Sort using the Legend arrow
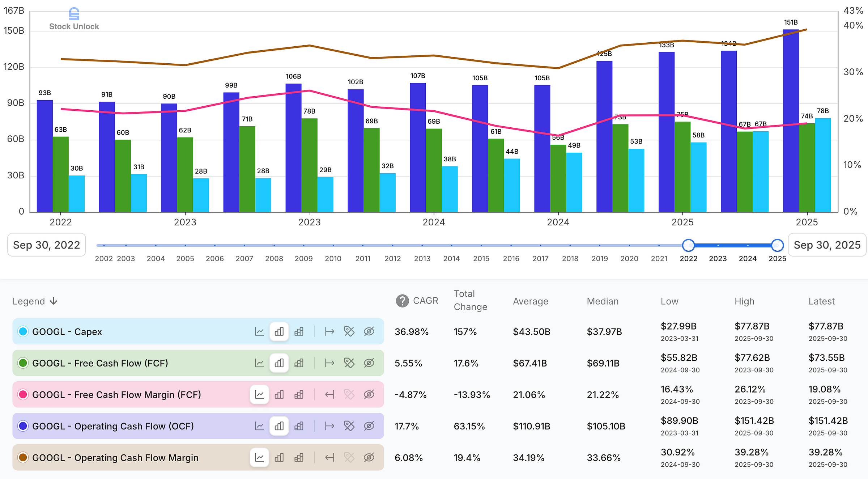This screenshot has height=479, width=868. pos(54,301)
